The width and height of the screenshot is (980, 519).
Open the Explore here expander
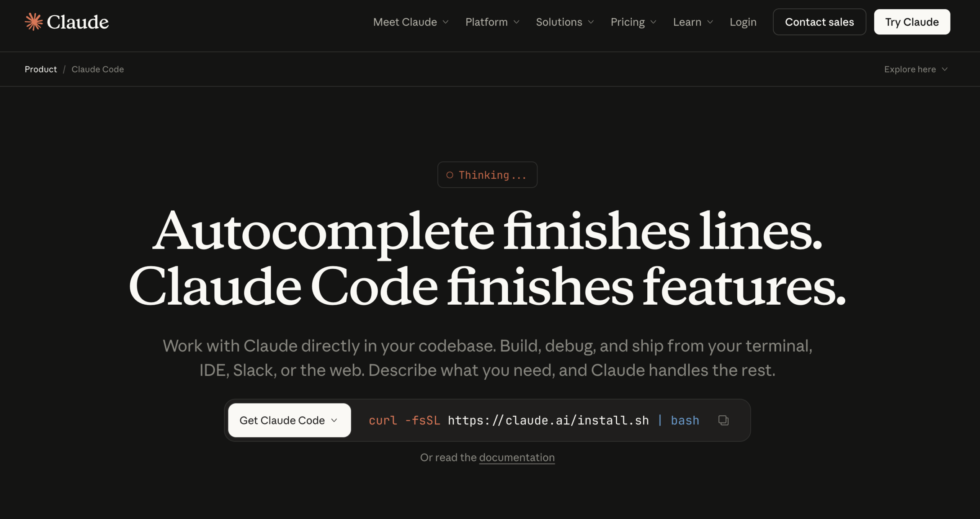point(910,69)
